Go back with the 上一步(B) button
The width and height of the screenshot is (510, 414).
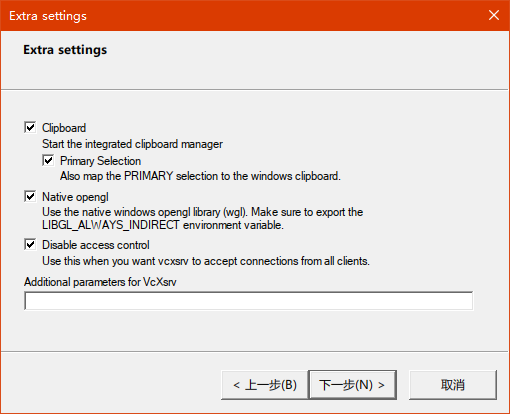click(x=265, y=385)
